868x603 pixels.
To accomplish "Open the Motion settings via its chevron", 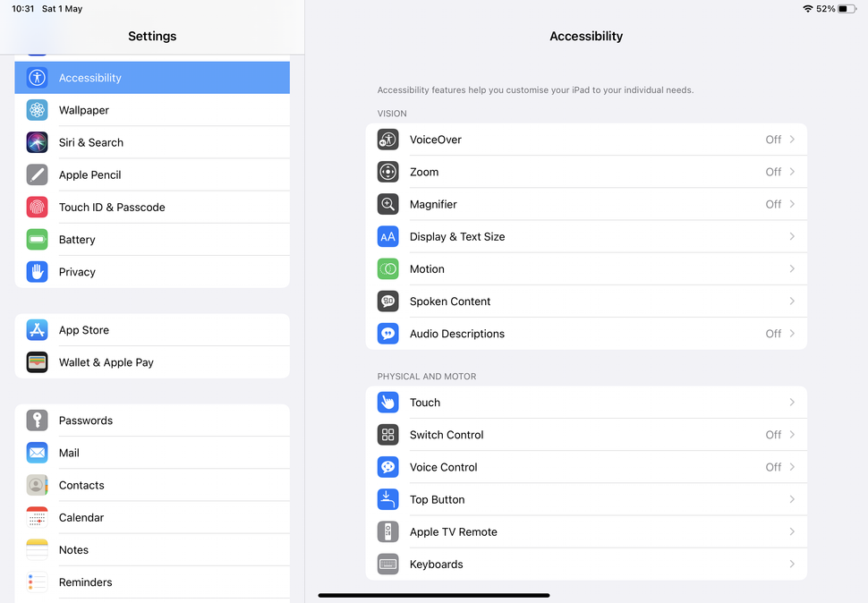I will (x=793, y=268).
